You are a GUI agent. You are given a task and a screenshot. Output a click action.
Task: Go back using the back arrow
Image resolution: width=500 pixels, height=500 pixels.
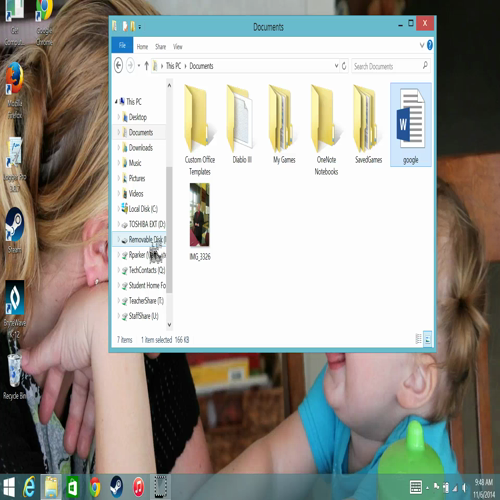point(118,65)
